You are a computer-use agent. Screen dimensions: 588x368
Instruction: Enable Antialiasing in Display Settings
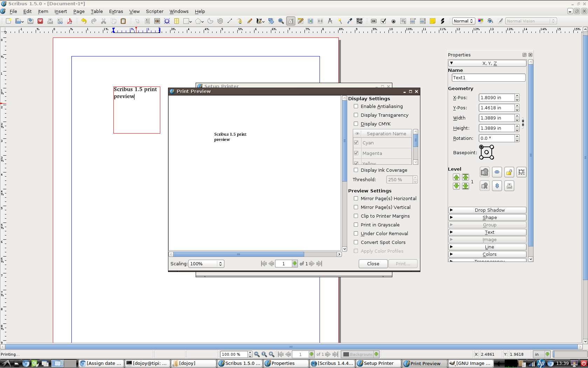(356, 107)
